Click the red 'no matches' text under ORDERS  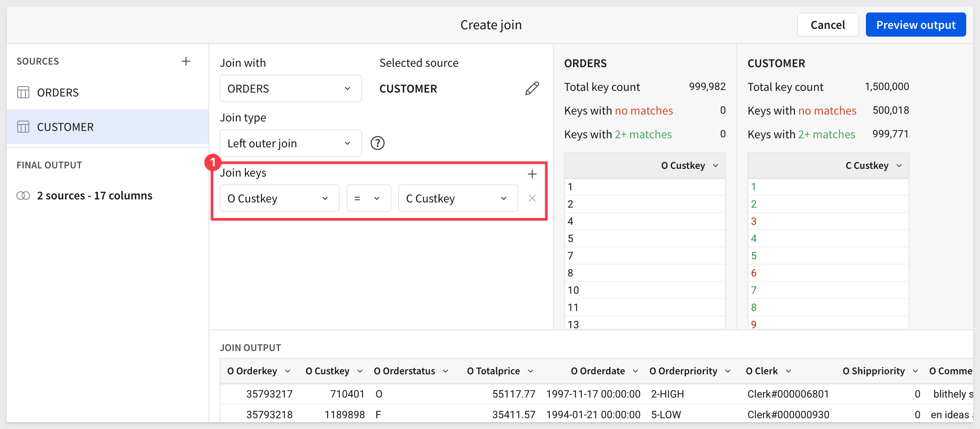click(644, 111)
